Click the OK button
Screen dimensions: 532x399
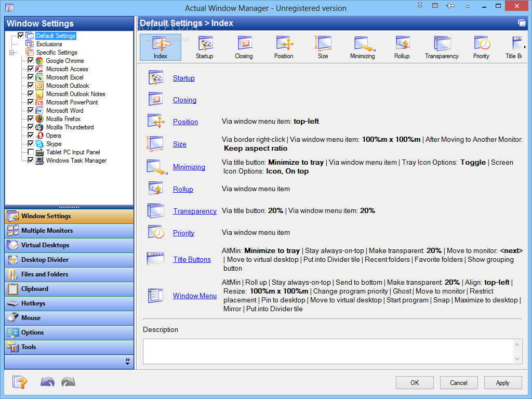click(x=415, y=383)
